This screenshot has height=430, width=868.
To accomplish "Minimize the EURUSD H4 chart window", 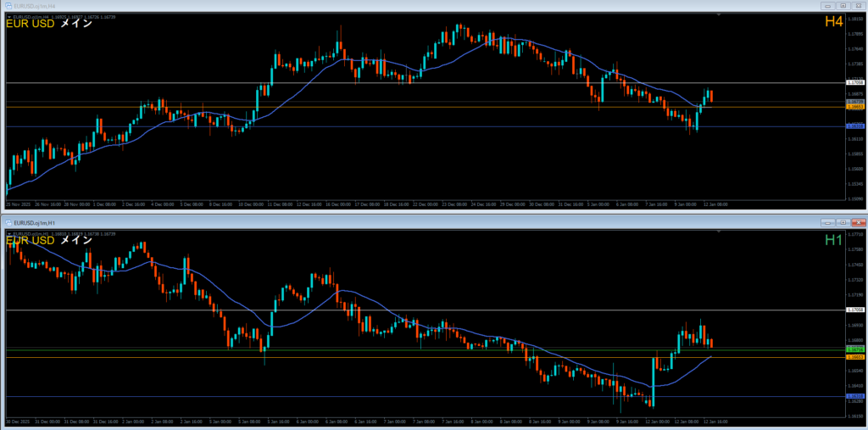I will click(x=828, y=5).
